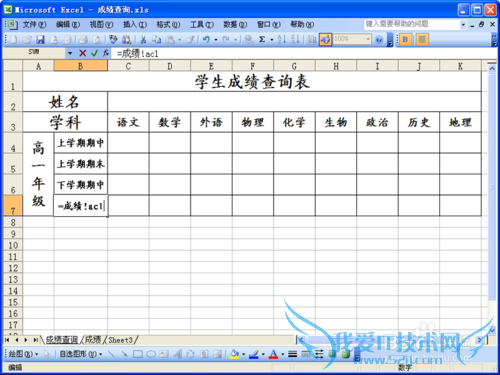Image resolution: width=500 pixels, height=375 pixels.
Task: Open the Line Color dropdown arrow
Action: [x=263, y=354]
